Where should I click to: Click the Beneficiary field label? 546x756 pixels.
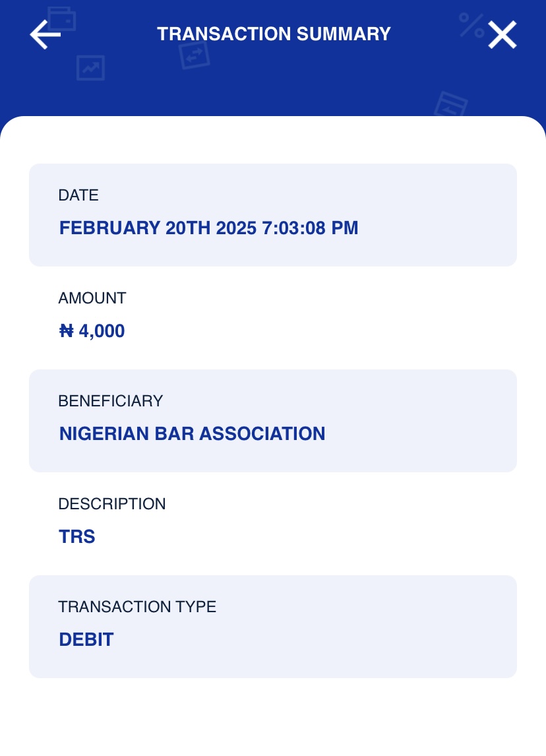pos(110,400)
